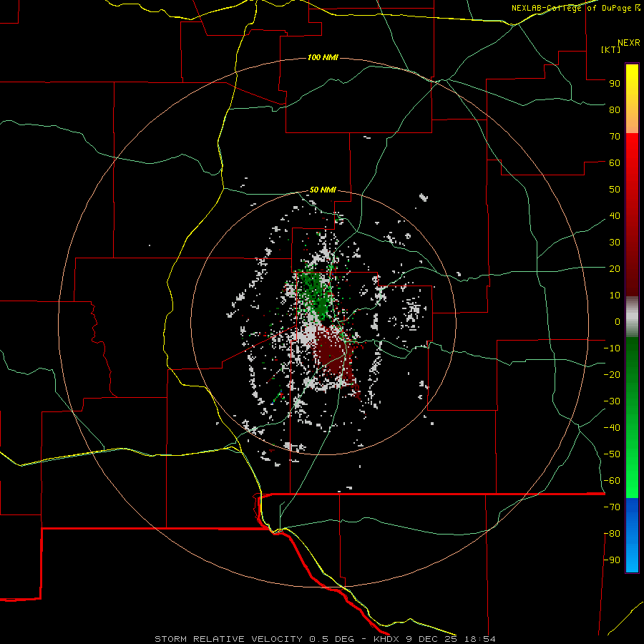Viewport: 644px width, 644px height.
Task: Click the -90 value on velocity scale
Action: coord(612,560)
